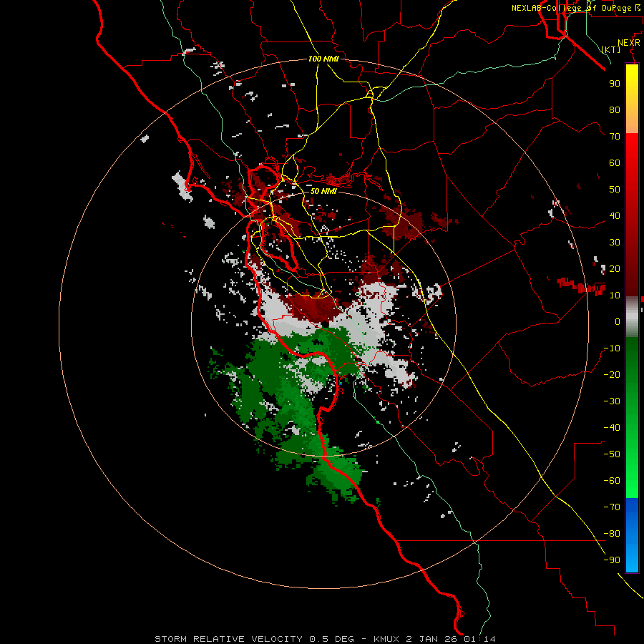This screenshot has height=644, width=644.
Task: Click the -70 value on the velocity scale
Action: coord(612,507)
